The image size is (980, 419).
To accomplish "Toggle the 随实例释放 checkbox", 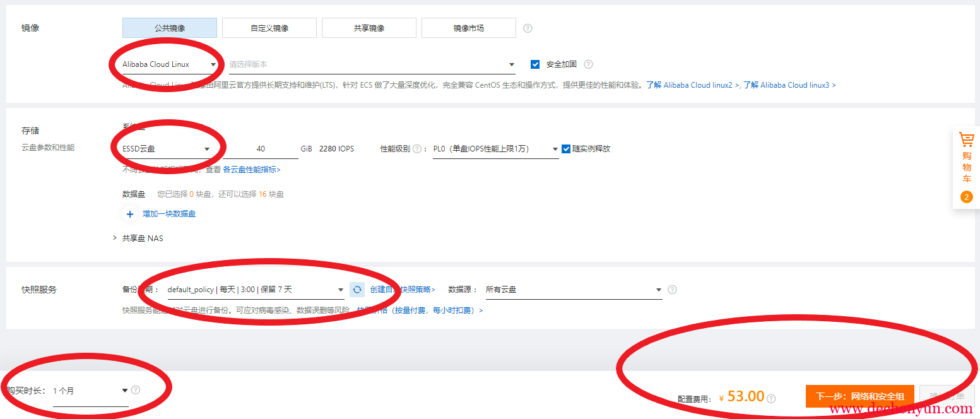I will (566, 149).
